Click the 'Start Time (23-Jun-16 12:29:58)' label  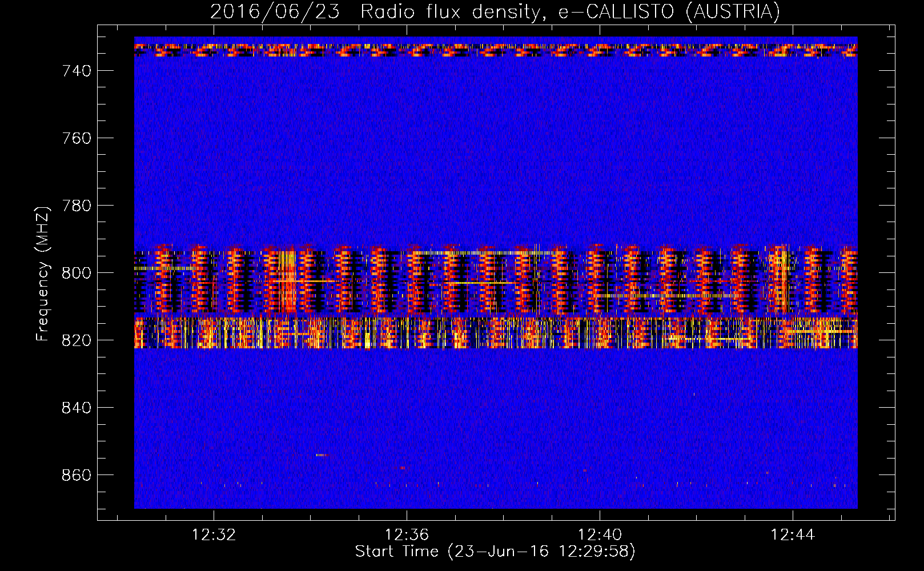495,552
